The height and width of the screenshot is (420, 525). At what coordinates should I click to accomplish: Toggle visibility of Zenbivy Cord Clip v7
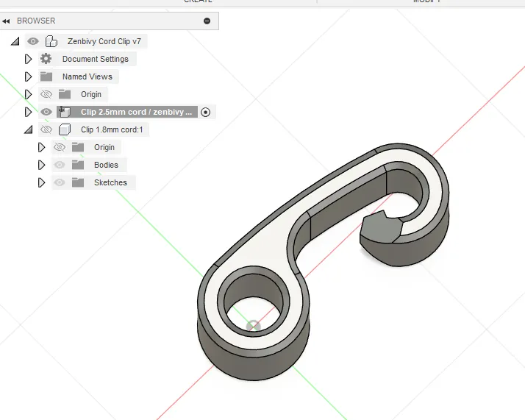click(33, 41)
